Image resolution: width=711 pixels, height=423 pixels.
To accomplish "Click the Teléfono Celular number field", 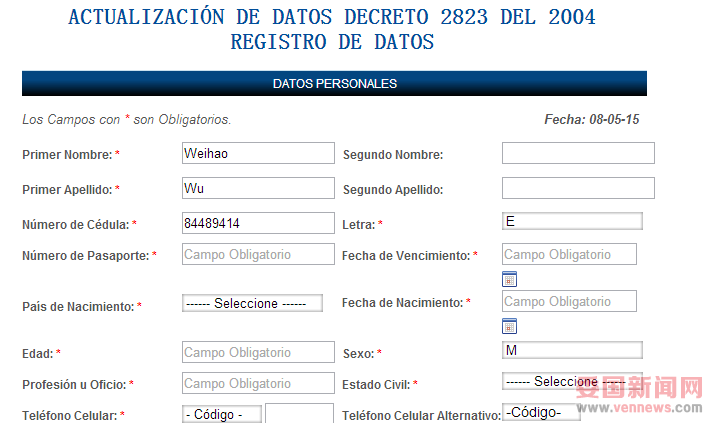I will tap(299, 413).
